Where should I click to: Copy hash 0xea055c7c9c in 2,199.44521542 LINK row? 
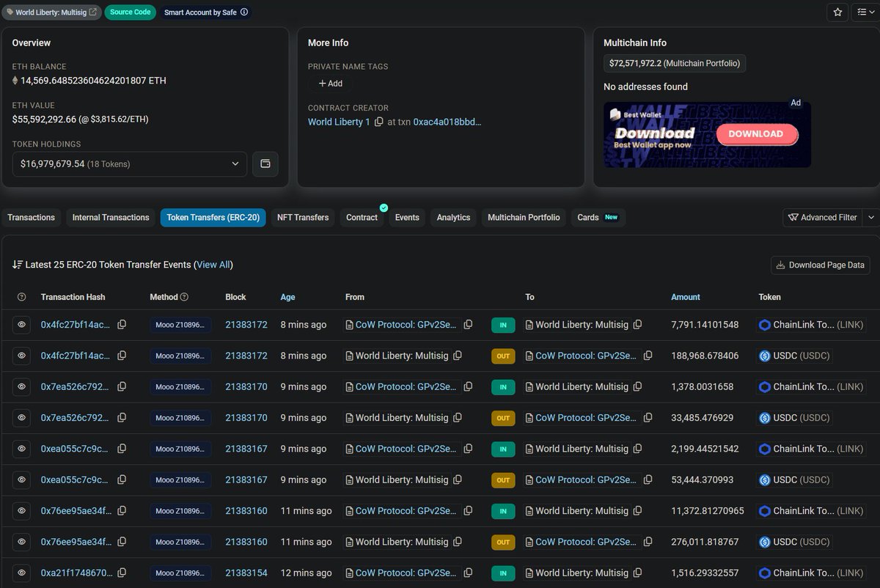122,448
